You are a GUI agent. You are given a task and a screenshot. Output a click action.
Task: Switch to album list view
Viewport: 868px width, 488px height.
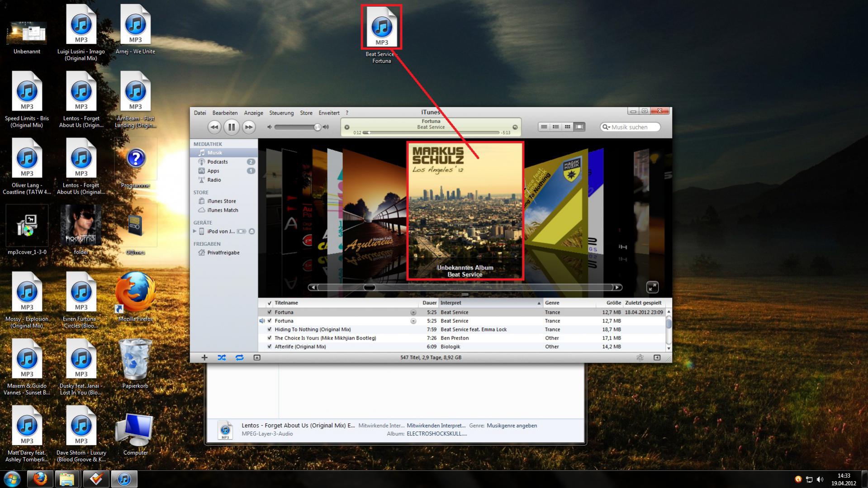point(556,127)
